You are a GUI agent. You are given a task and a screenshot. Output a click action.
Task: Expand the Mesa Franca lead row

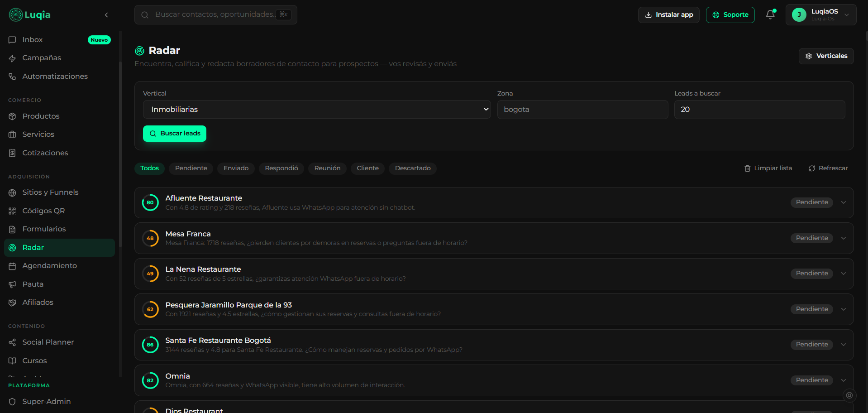(x=844, y=238)
